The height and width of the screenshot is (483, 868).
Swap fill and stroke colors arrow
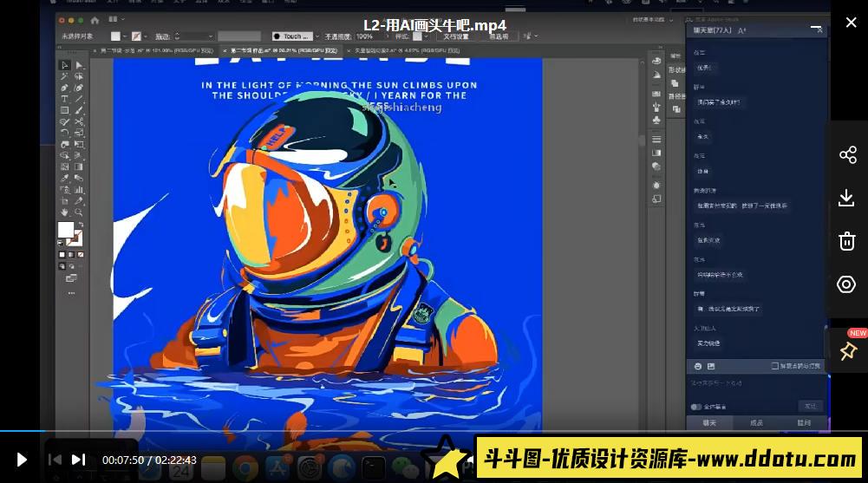coord(81,224)
